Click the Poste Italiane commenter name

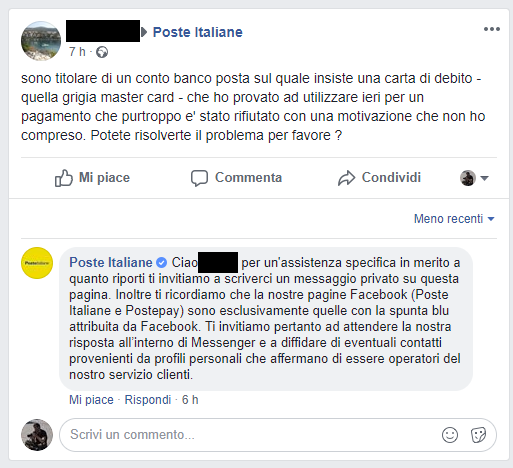coord(111,263)
